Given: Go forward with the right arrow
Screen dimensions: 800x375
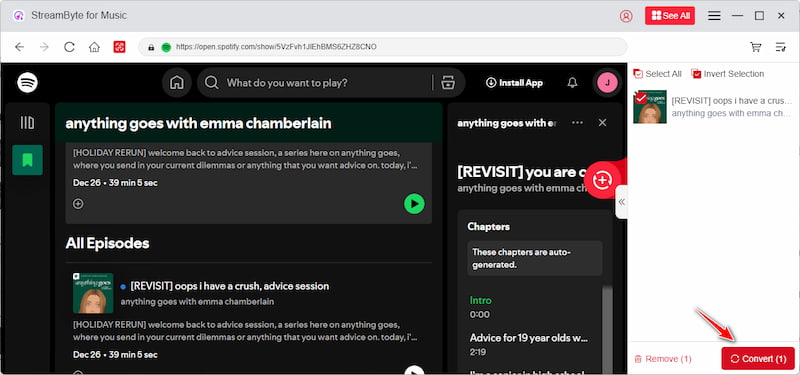Looking at the screenshot, I should pyautogui.click(x=44, y=47).
